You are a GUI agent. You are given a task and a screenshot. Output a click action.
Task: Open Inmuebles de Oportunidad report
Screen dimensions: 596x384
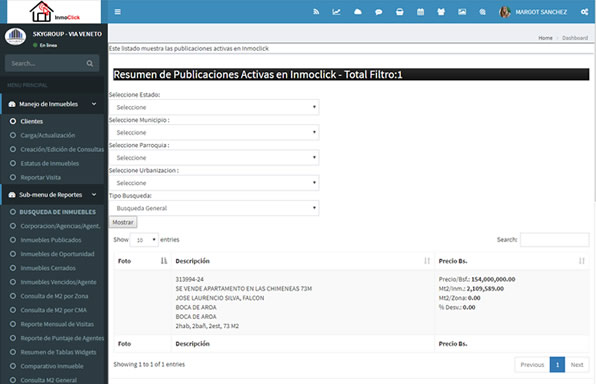pyautogui.click(x=57, y=254)
